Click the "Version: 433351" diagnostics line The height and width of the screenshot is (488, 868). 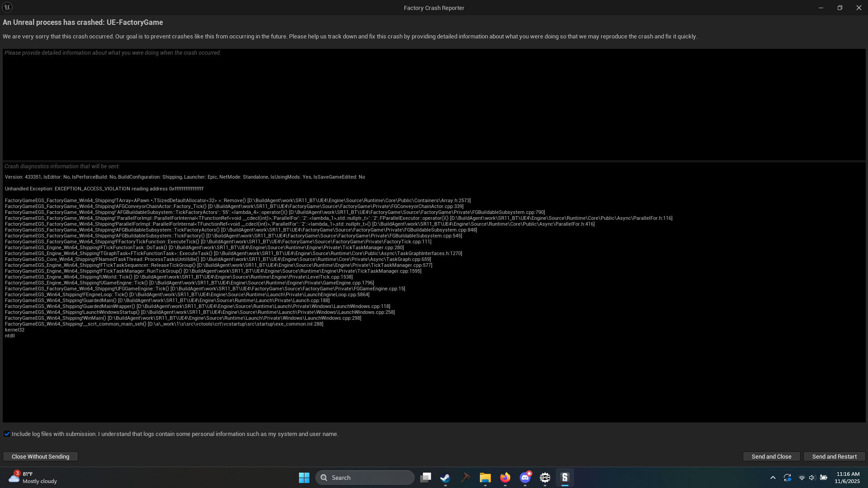pyautogui.click(x=185, y=177)
